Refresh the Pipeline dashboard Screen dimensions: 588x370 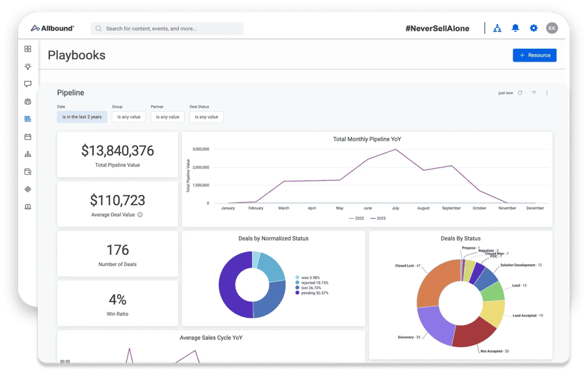pyautogui.click(x=520, y=92)
